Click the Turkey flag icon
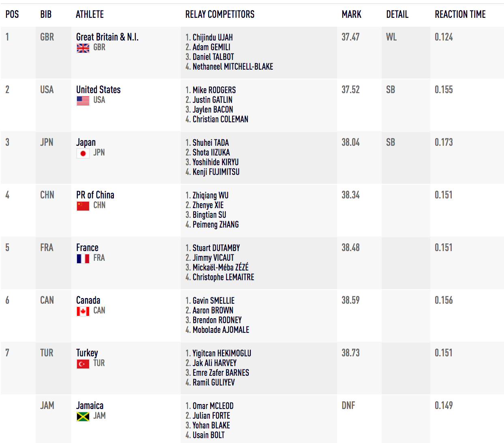The image size is (504, 443). coord(83,364)
